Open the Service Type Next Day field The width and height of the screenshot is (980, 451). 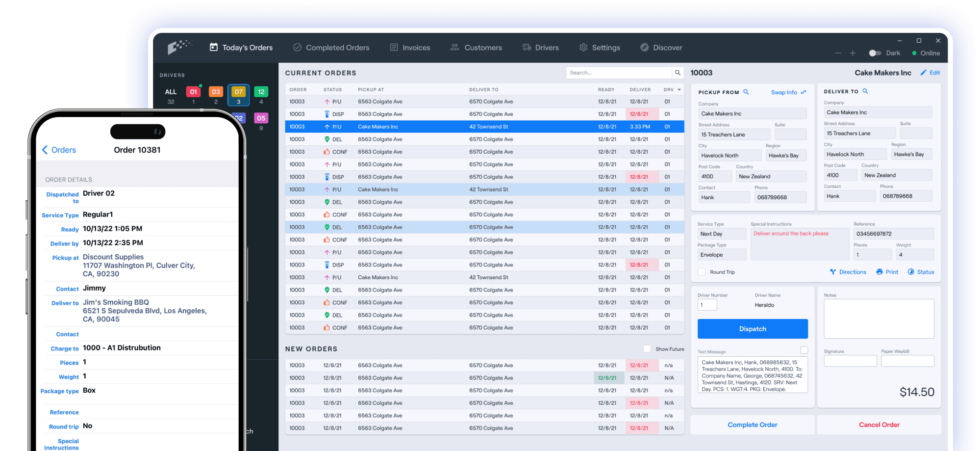(722, 234)
